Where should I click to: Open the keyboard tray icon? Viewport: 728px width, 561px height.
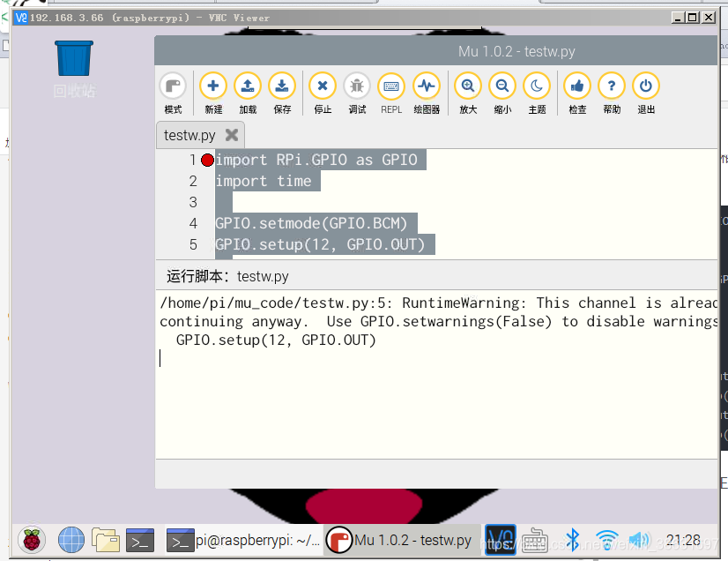pos(534,541)
